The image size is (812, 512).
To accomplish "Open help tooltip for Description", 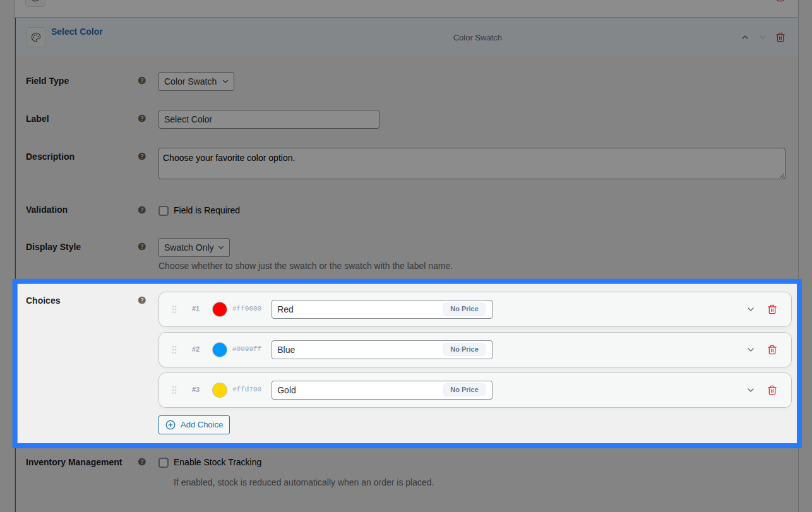I will pyautogui.click(x=142, y=157).
